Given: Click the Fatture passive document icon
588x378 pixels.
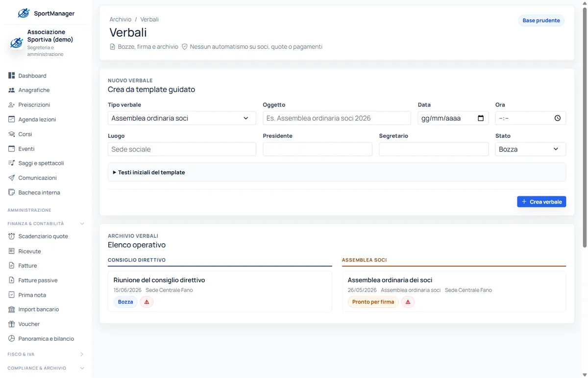Looking at the screenshot, I should (x=12, y=280).
